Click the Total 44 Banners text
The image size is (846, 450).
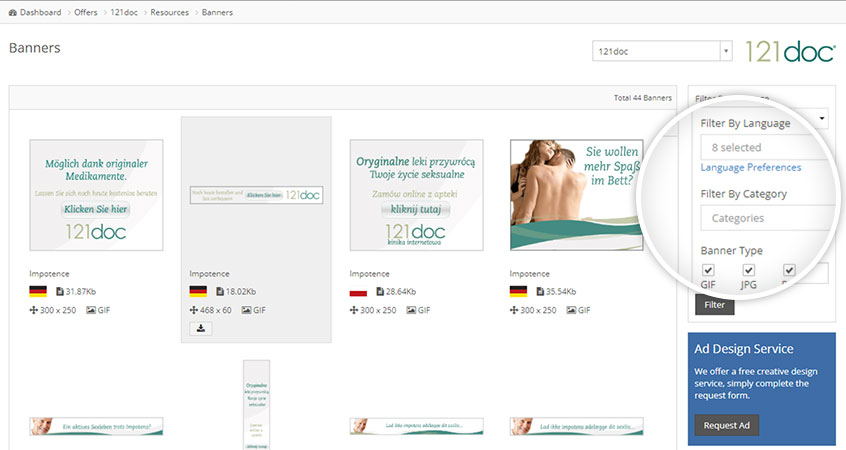tap(643, 98)
